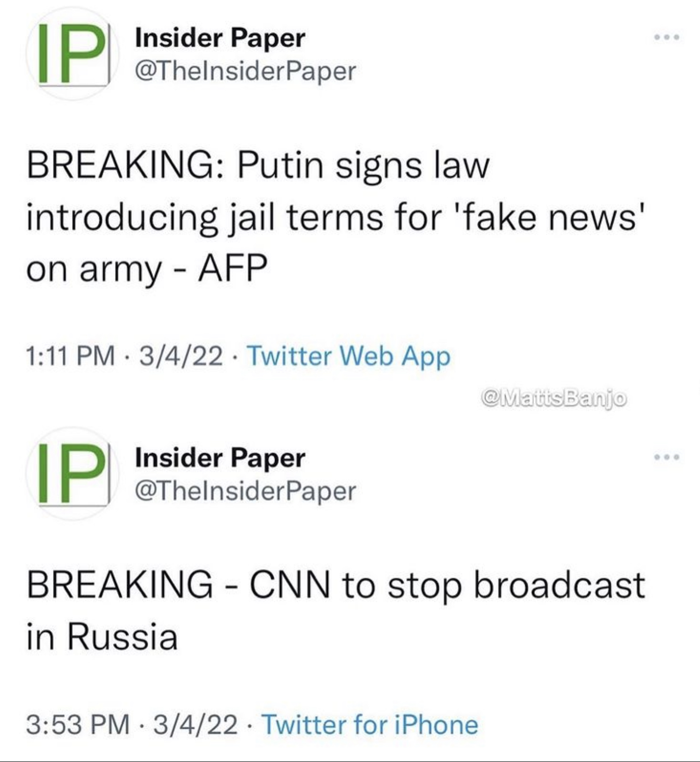The image size is (700, 762).
Task: Open the second tweet's Insider Paper avatar
Action: click(x=73, y=474)
